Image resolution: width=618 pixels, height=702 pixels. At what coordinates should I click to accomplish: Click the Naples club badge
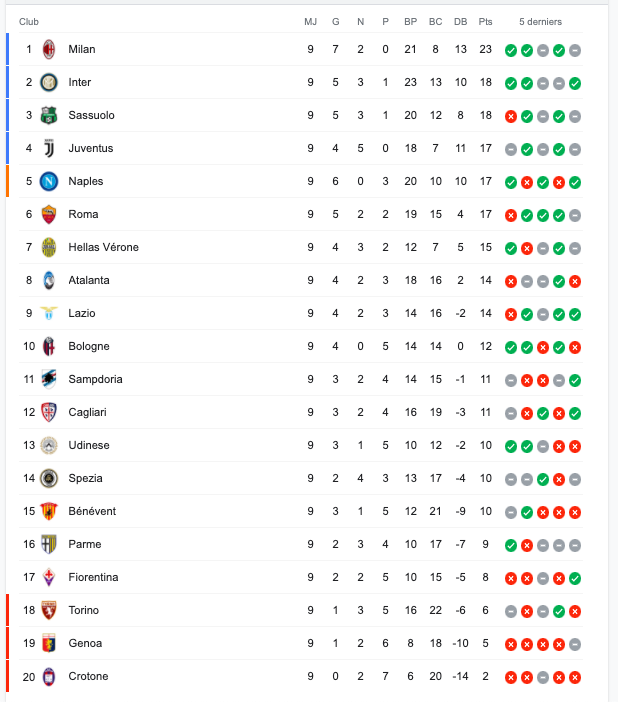pos(49,181)
